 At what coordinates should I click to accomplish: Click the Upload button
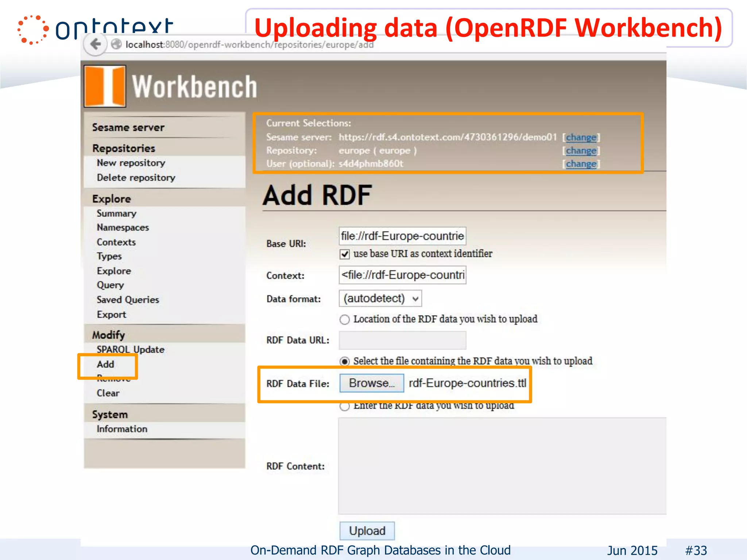click(367, 531)
